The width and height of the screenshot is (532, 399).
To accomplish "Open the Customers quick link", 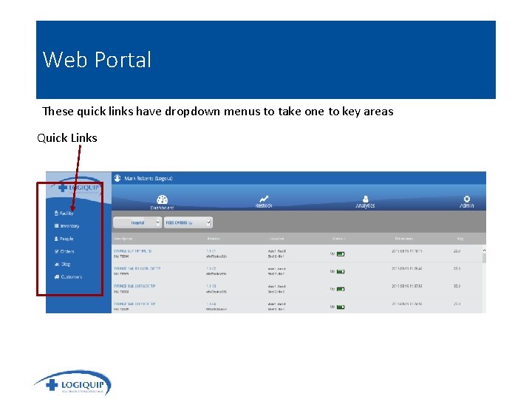I will click(68, 277).
